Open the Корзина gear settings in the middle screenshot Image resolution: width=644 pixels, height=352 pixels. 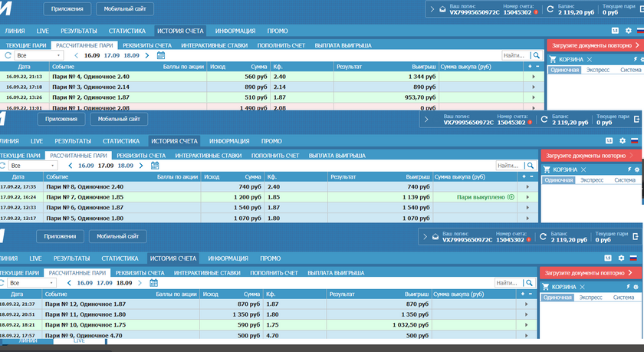(637, 169)
